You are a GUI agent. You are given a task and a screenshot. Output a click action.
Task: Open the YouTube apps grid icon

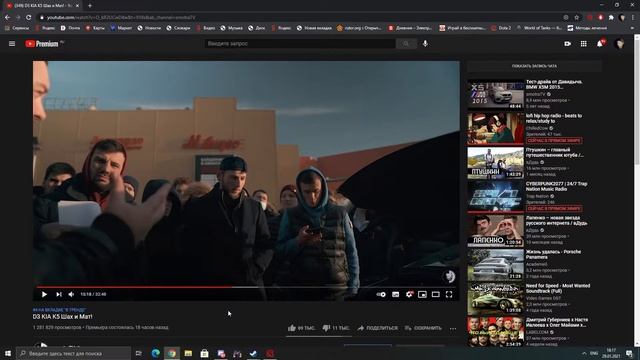tap(584, 44)
